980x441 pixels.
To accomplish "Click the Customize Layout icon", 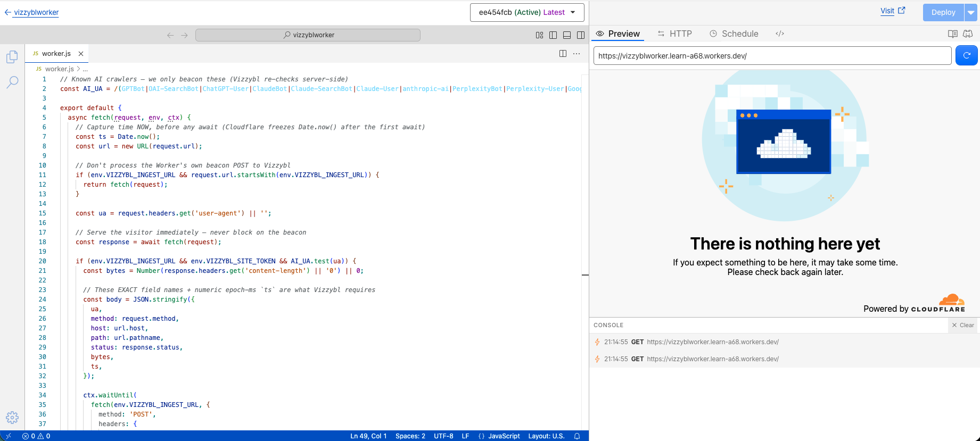I will [x=539, y=35].
